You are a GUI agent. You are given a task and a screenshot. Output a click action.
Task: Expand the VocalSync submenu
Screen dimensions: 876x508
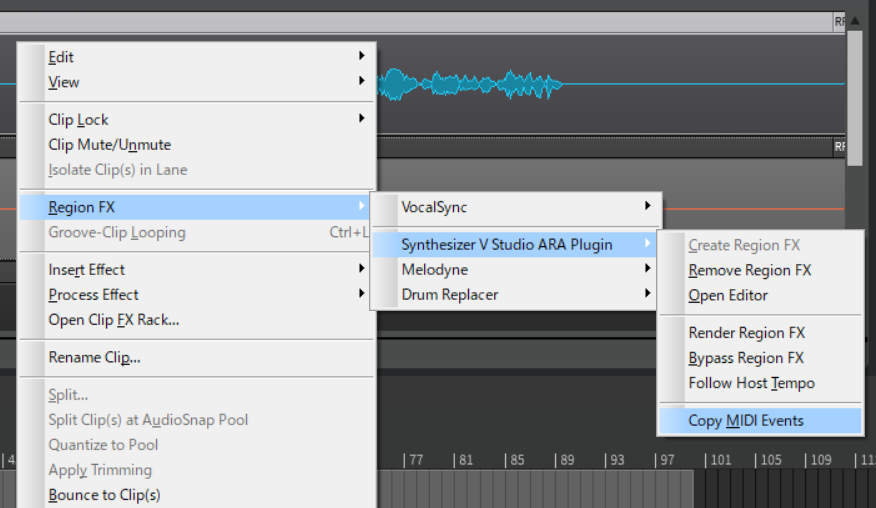[434, 208]
